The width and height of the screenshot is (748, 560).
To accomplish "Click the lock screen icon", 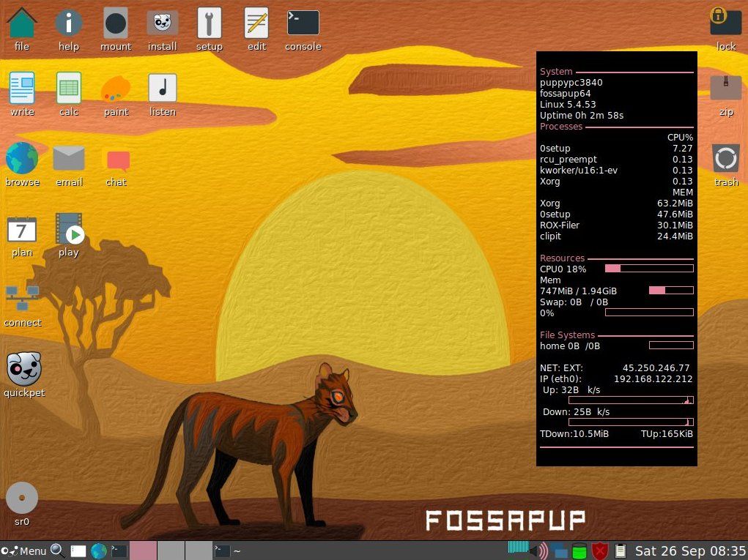I will 725,21.
